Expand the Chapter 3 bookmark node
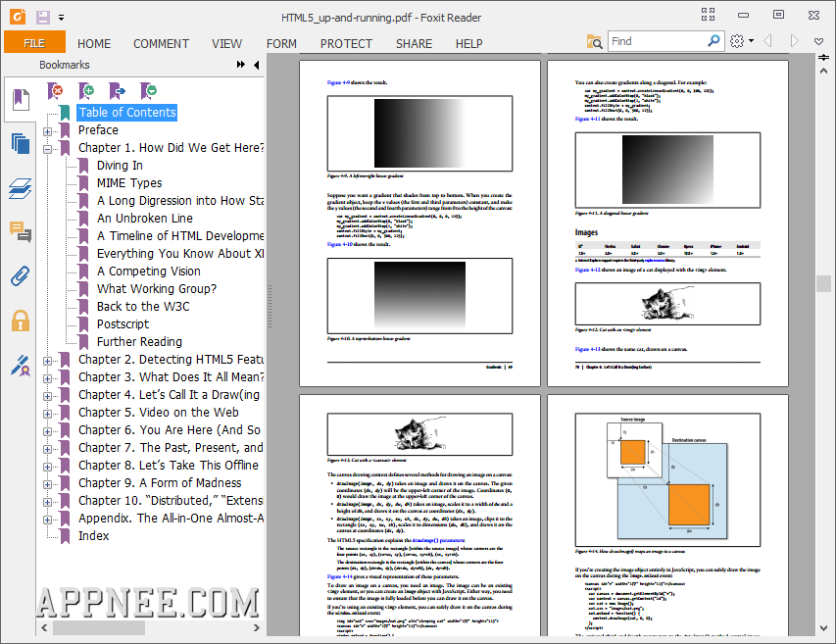This screenshot has width=836, height=644. (47, 378)
